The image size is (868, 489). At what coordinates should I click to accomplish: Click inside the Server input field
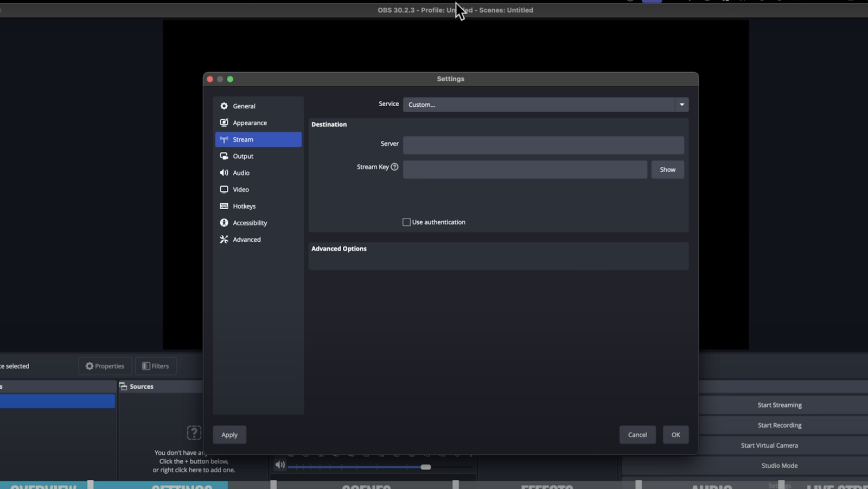coord(542,145)
